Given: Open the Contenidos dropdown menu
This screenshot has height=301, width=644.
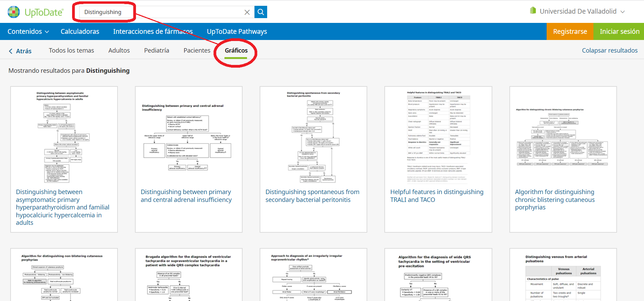Looking at the screenshot, I should point(28,31).
